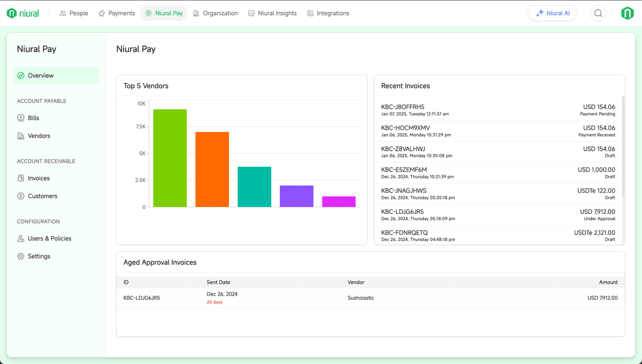Open recent invoice KBC-E5ZEMF6M

(498, 173)
